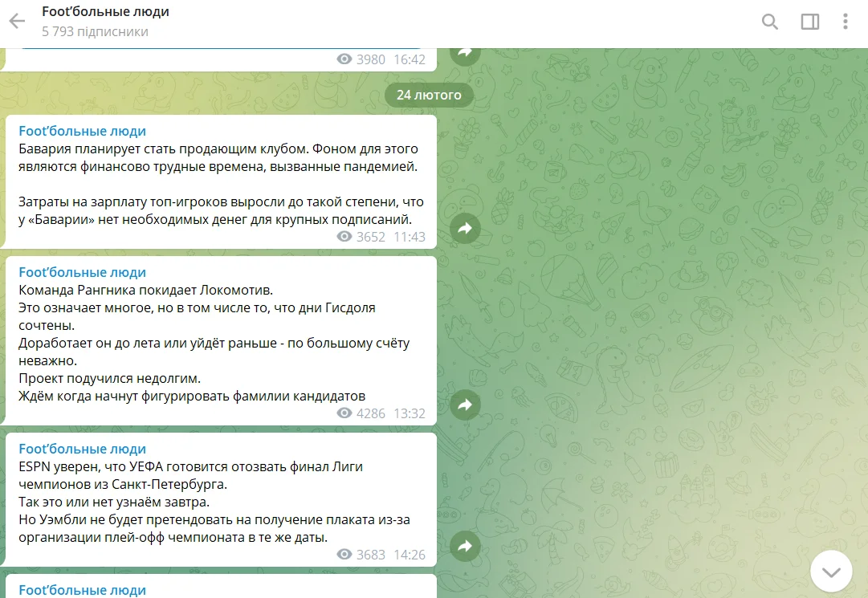
Task: Click the sender name above the Бавария message
Action: [82, 131]
